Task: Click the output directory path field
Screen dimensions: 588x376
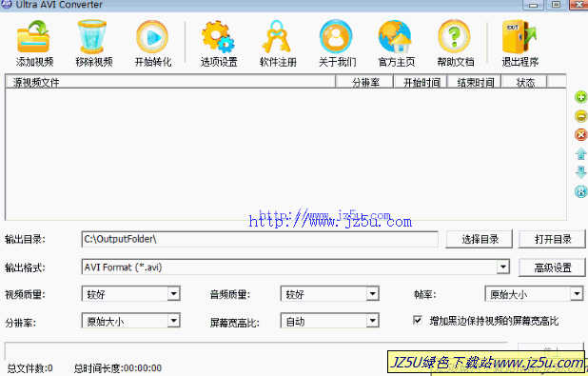Action: click(x=260, y=239)
